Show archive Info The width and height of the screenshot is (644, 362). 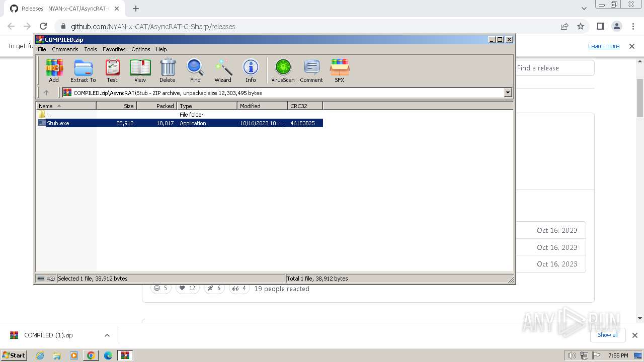[x=251, y=70]
